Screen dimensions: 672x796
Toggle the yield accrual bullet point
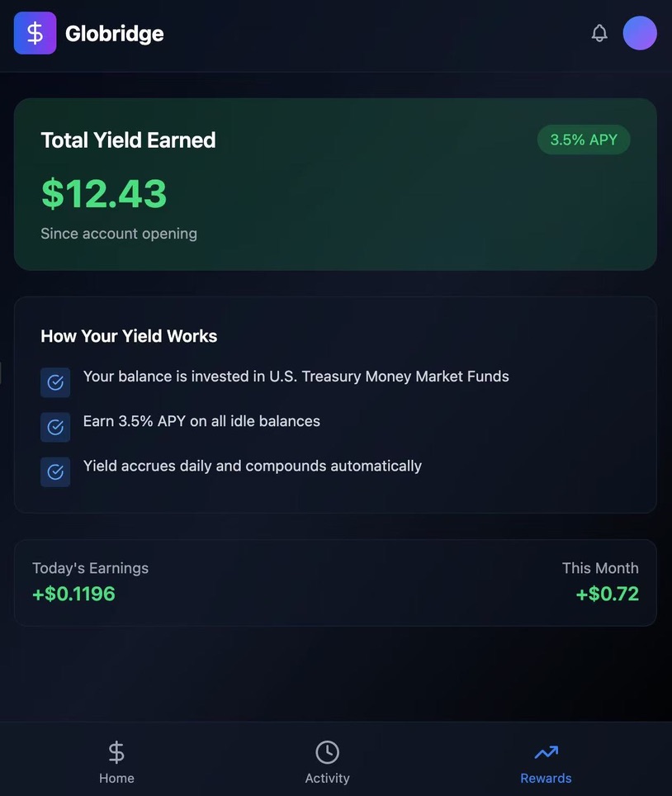pos(252,466)
